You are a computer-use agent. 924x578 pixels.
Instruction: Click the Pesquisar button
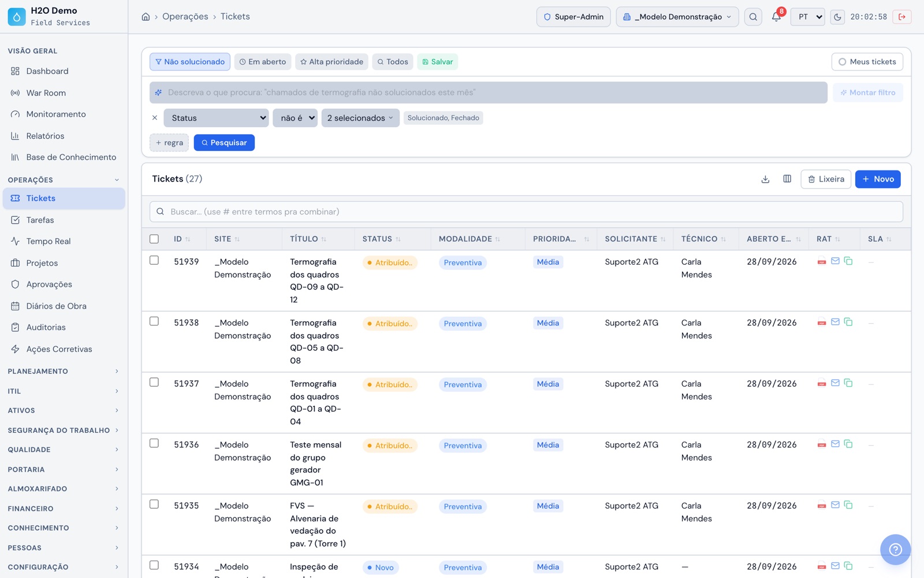tap(224, 143)
